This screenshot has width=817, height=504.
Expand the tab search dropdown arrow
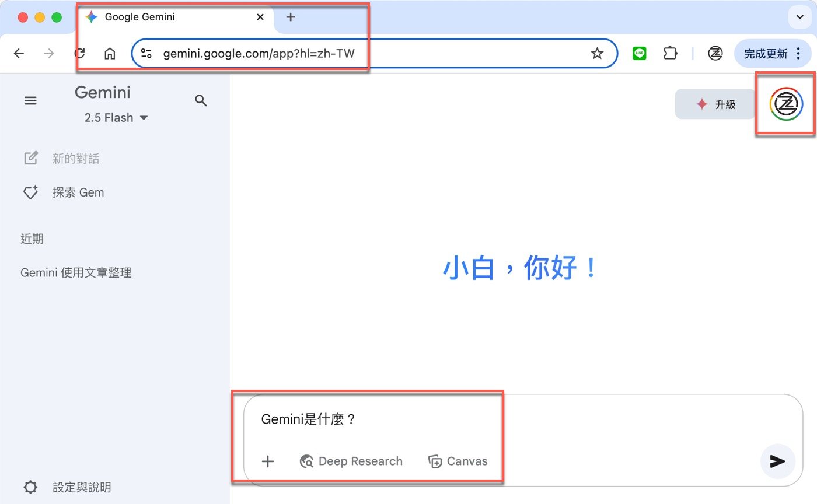click(x=799, y=17)
